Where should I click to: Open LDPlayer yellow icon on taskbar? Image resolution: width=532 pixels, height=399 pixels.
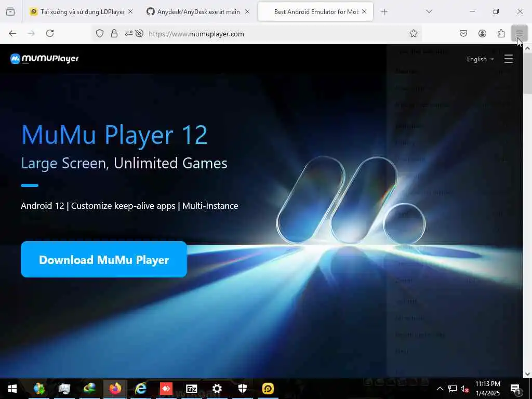point(268,389)
